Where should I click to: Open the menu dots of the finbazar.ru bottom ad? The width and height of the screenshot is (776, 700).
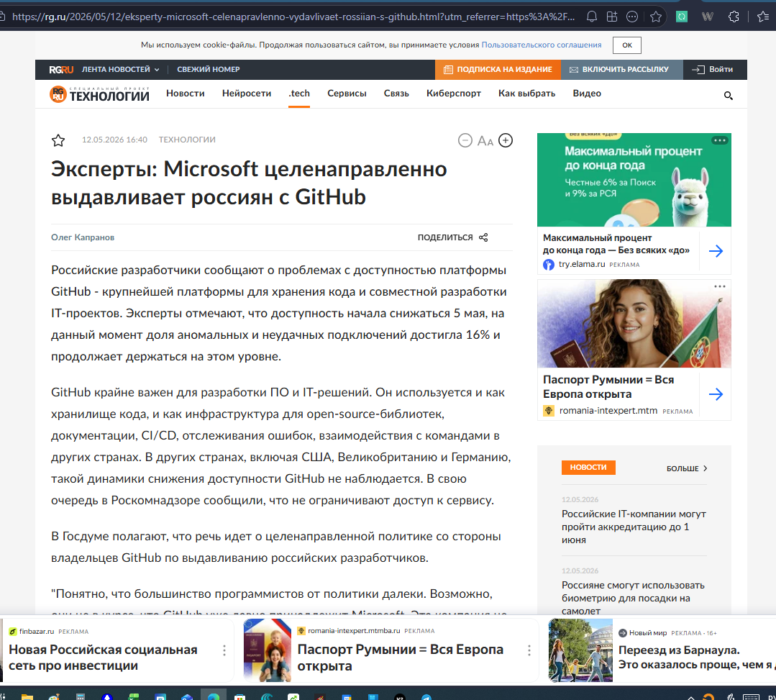tap(224, 650)
